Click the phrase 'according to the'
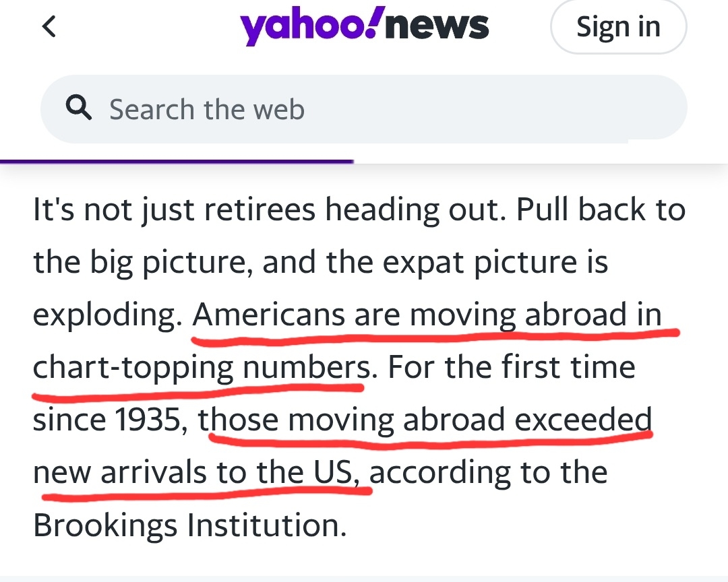The height and width of the screenshot is (582, 728). point(489,473)
